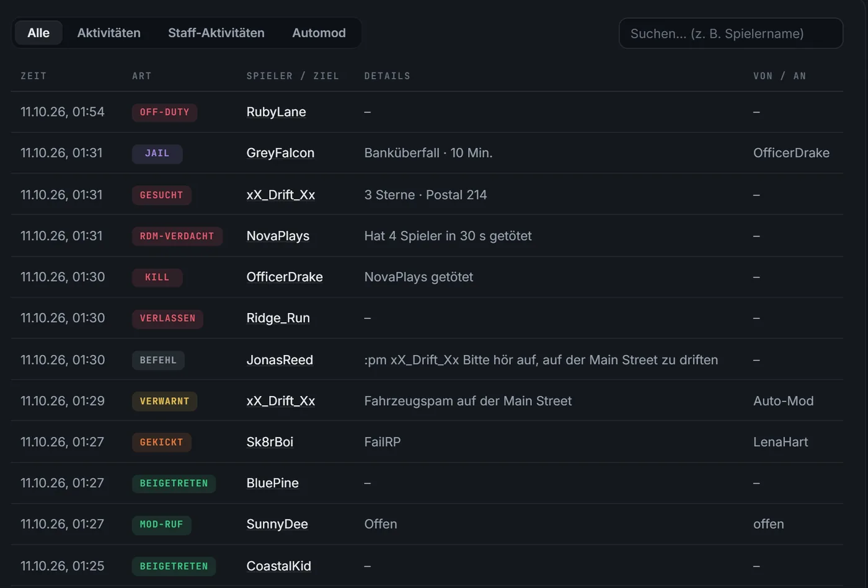Click the BEIGETRETEN badge in CoastalKid's row
This screenshot has height=588, width=868.
coord(174,566)
